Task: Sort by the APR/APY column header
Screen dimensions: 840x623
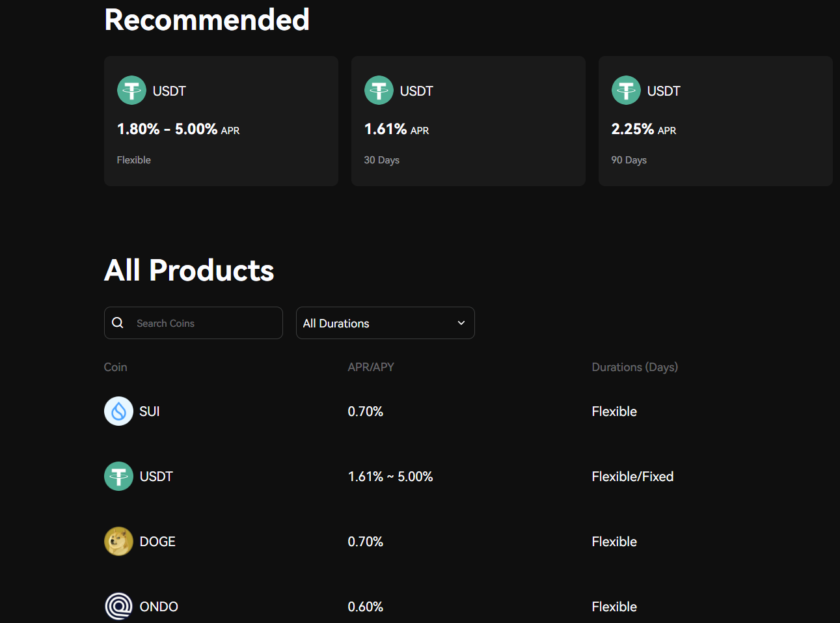Action: coord(371,367)
